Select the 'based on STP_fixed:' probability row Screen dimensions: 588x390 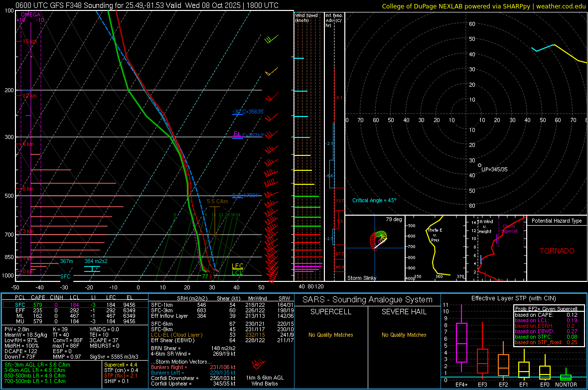point(546,342)
